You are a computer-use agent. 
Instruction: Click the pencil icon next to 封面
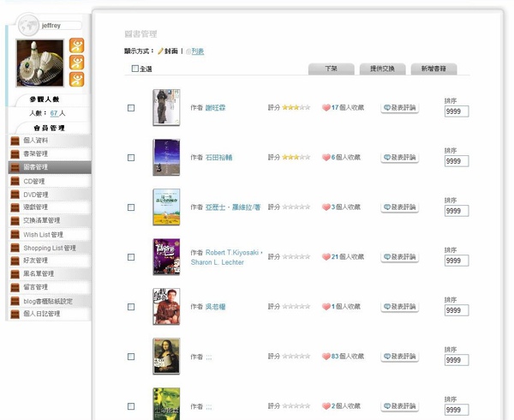[x=160, y=51]
